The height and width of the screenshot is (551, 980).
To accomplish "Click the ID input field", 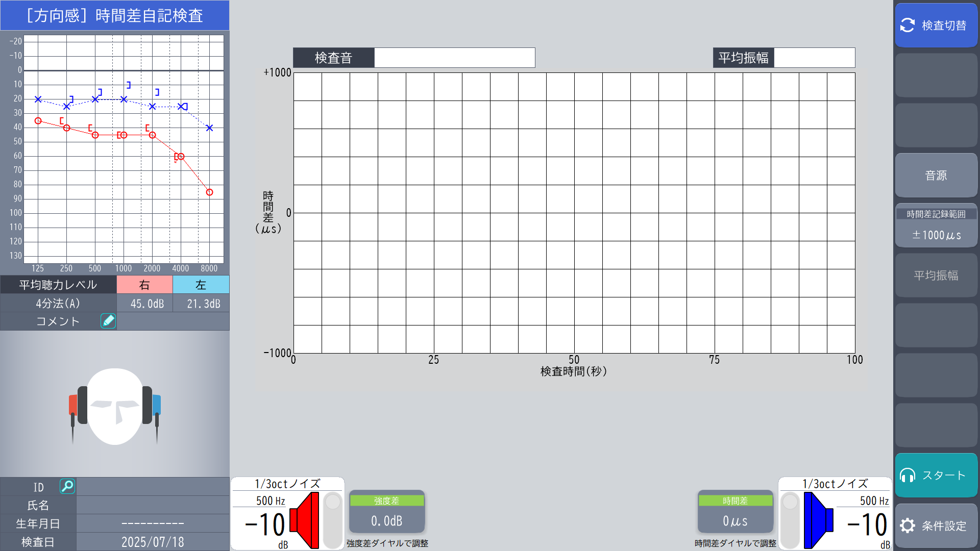I will tap(153, 487).
